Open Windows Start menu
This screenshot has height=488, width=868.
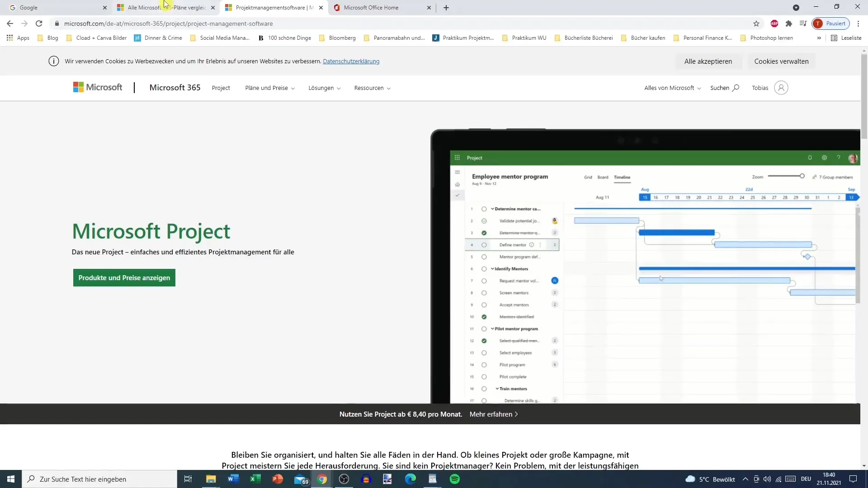(11, 479)
